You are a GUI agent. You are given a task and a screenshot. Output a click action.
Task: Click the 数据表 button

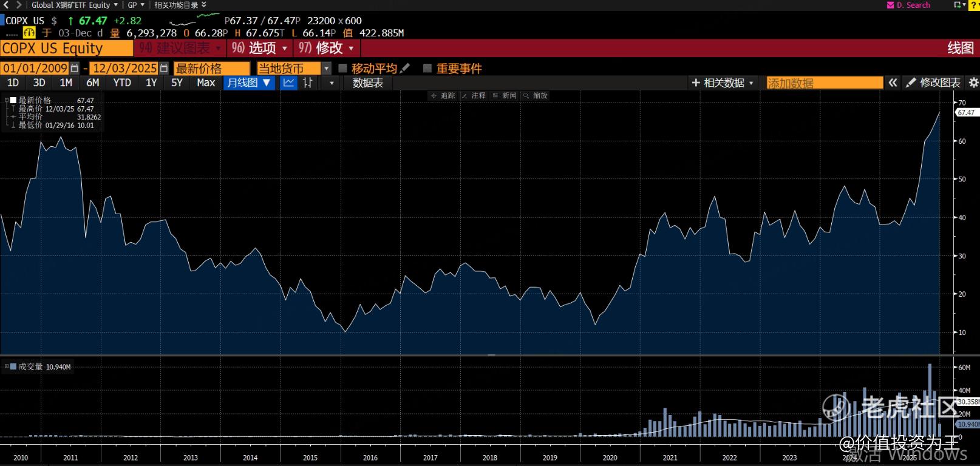(368, 83)
